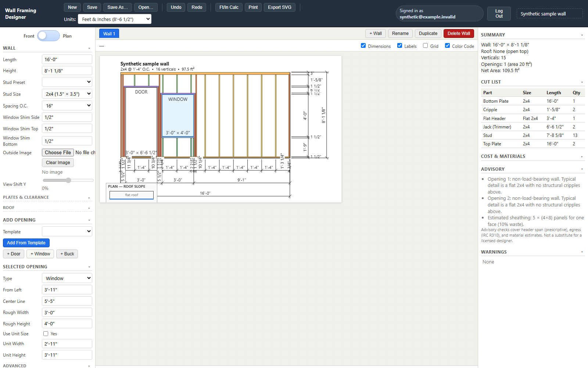Enable the Grid checkbox
Screen dimensions: 588x368
coord(425,46)
